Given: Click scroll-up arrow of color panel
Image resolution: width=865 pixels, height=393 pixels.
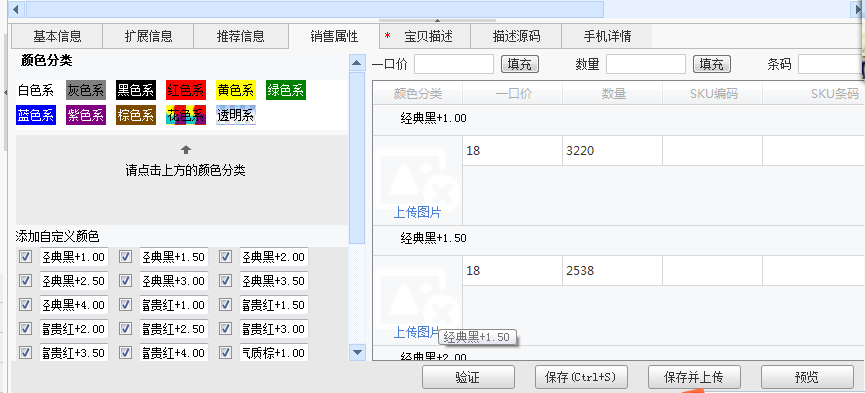Looking at the screenshot, I should point(357,63).
